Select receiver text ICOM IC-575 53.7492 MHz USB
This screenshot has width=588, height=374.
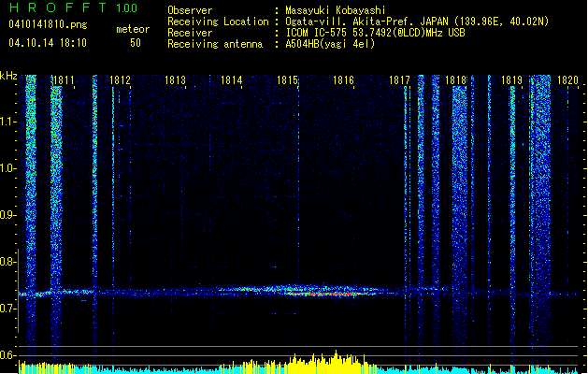click(x=375, y=33)
